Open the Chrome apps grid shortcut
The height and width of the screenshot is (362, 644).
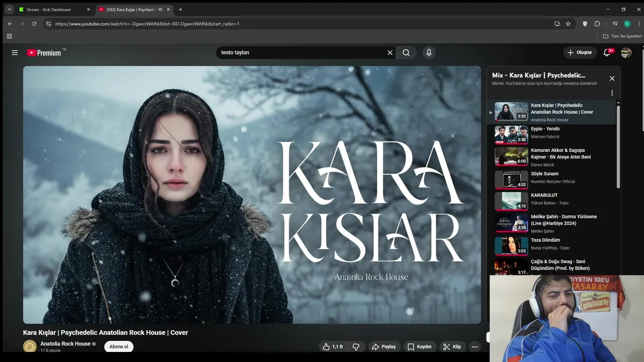coord(9,36)
